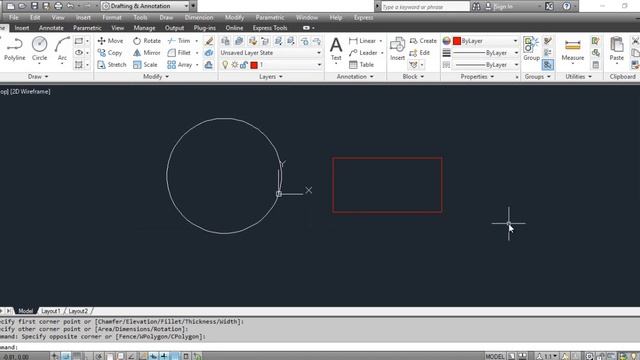The width and height of the screenshot is (640, 360).
Task: Select the Arc draw tool
Action: 62,49
